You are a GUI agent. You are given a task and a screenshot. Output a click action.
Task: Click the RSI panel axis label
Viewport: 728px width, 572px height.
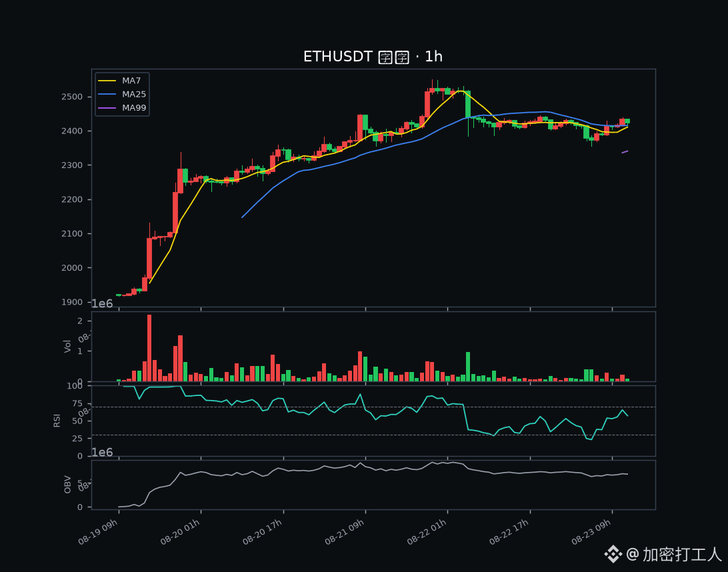pos(57,421)
